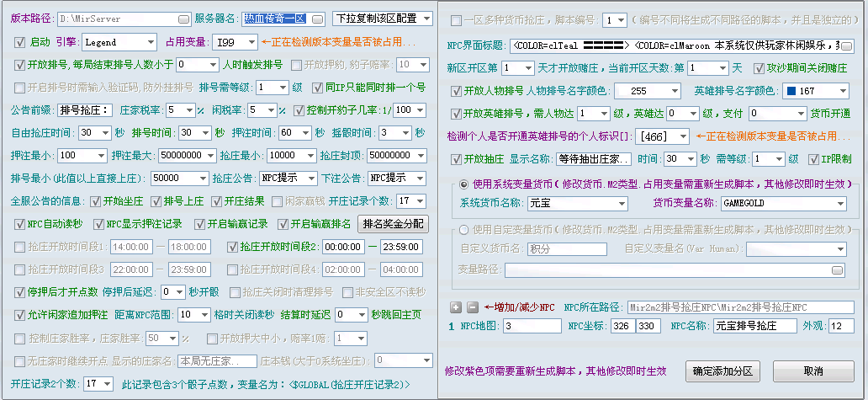The height and width of the screenshot is (400, 868).
Task: Open 货币变量名称 GAMEGOLD dropdown
Action: pyautogui.click(x=783, y=203)
